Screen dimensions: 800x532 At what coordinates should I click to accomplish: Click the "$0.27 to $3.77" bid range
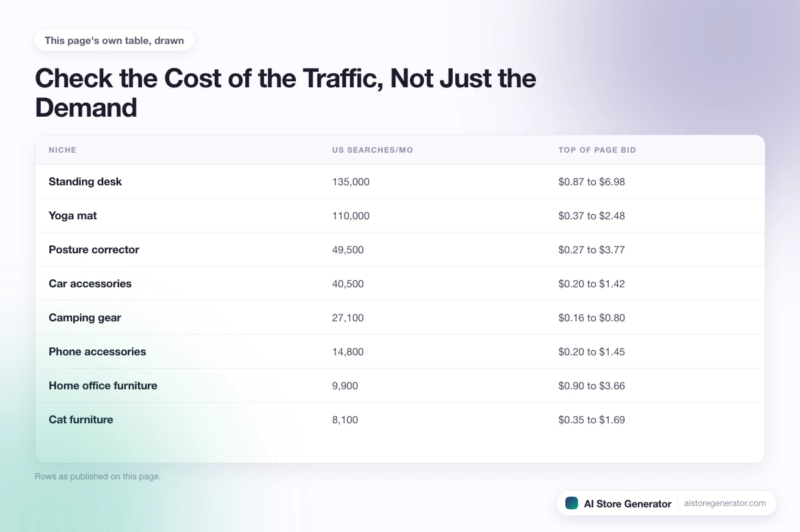pos(592,249)
